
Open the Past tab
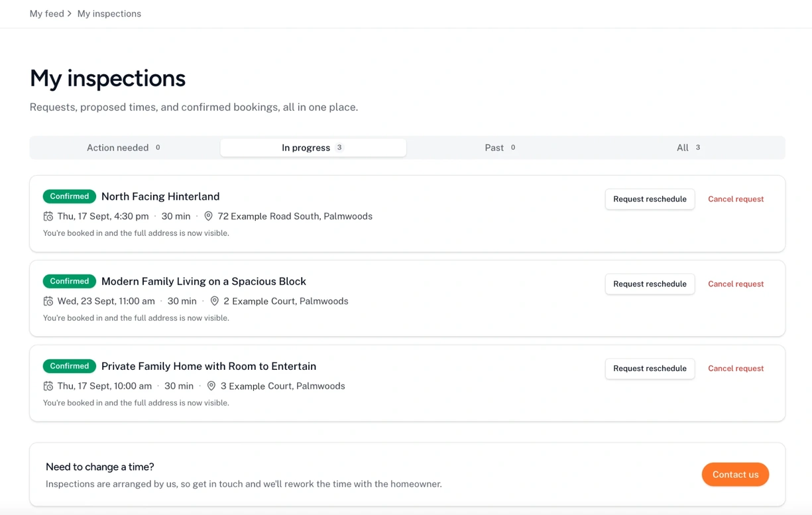(500, 148)
